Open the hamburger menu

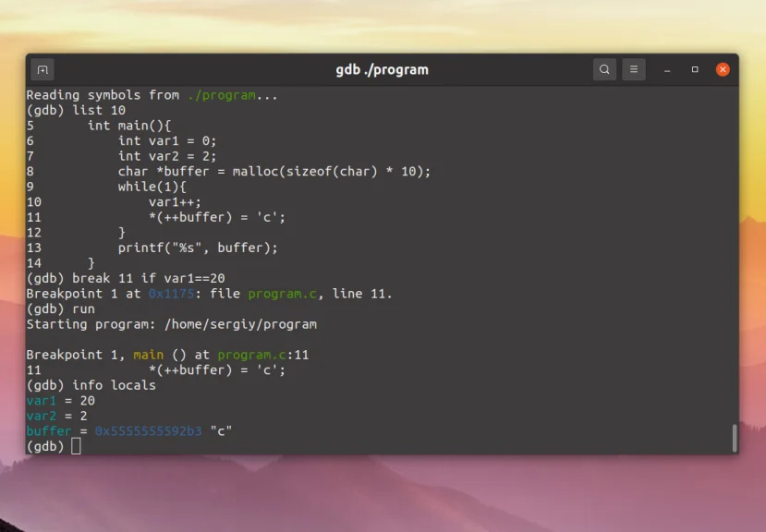pyautogui.click(x=634, y=70)
